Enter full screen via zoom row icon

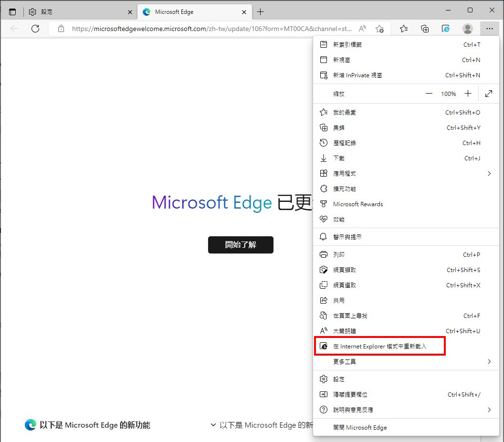tap(489, 94)
